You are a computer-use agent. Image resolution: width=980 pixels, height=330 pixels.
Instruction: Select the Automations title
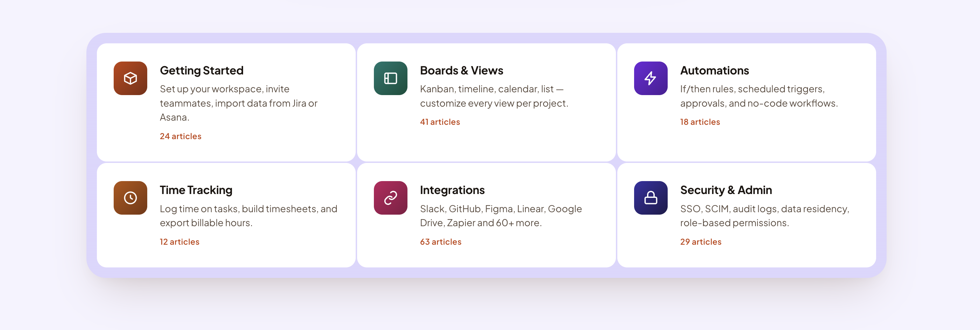pyautogui.click(x=715, y=70)
